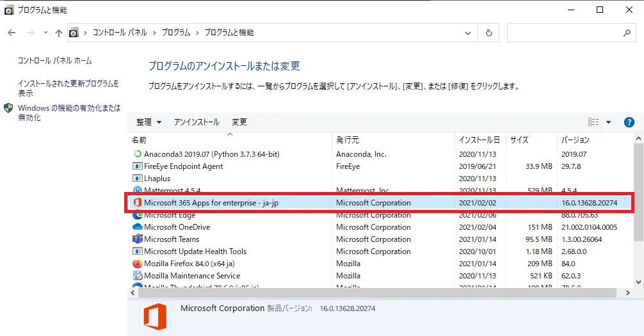This screenshot has height=336, width=644.
Task: Select Mozilla Maintenance Service entry
Action: pos(192,276)
